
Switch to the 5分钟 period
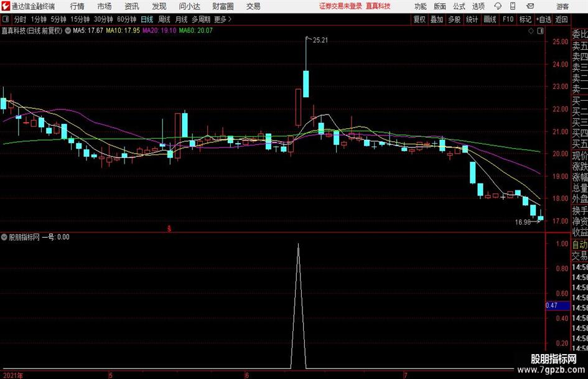pos(58,19)
